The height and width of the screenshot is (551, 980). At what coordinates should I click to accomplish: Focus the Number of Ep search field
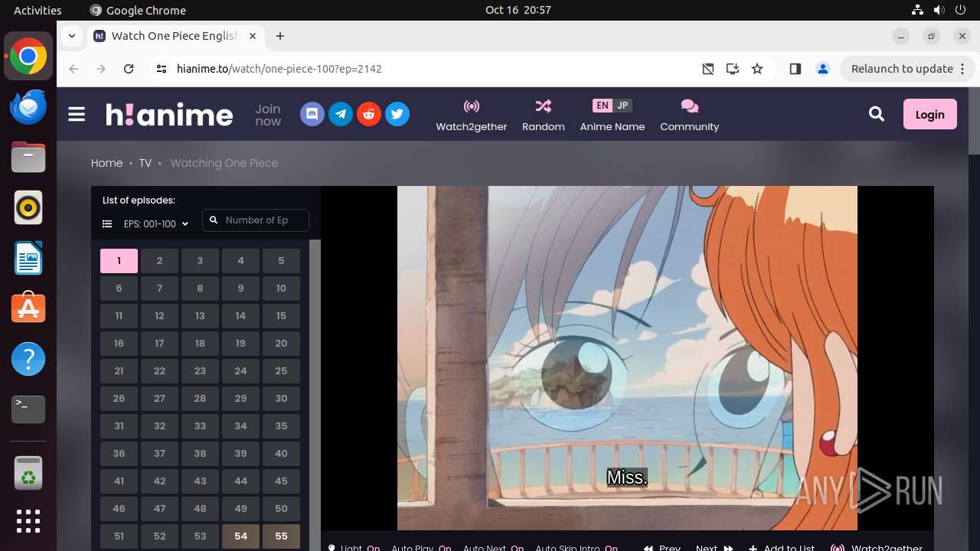(256, 220)
